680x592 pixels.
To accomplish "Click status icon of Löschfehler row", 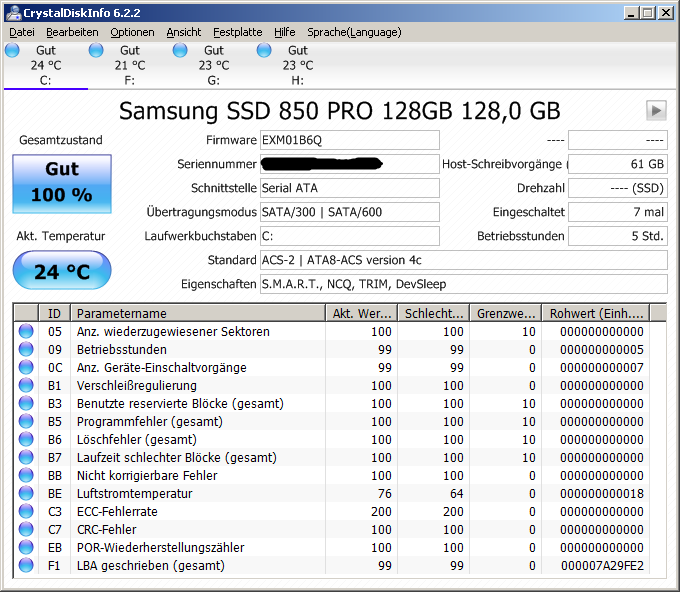I will (x=26, y=439).
